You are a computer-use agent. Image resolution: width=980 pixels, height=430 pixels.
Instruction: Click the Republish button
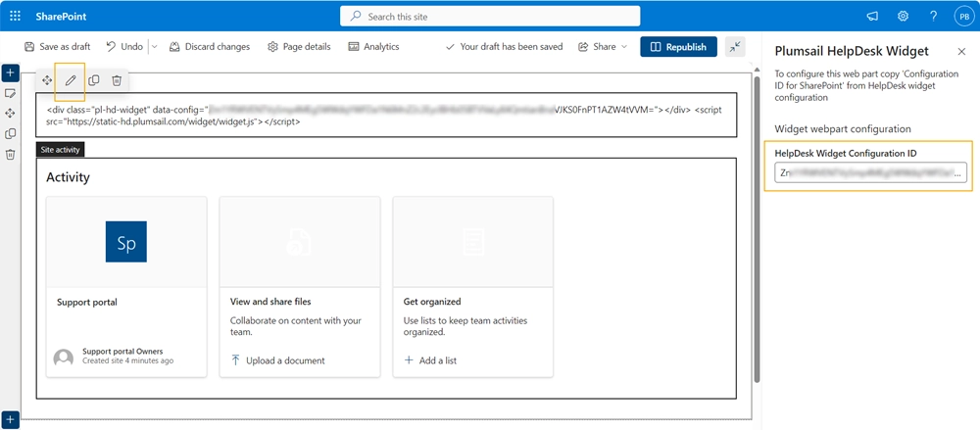click(678, 46)
